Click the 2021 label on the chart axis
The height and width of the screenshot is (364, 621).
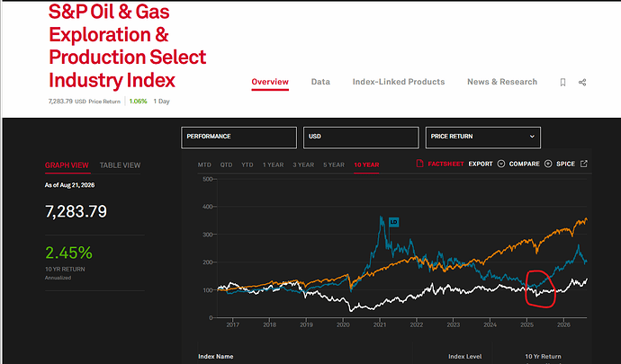click(x=380, y=324)
